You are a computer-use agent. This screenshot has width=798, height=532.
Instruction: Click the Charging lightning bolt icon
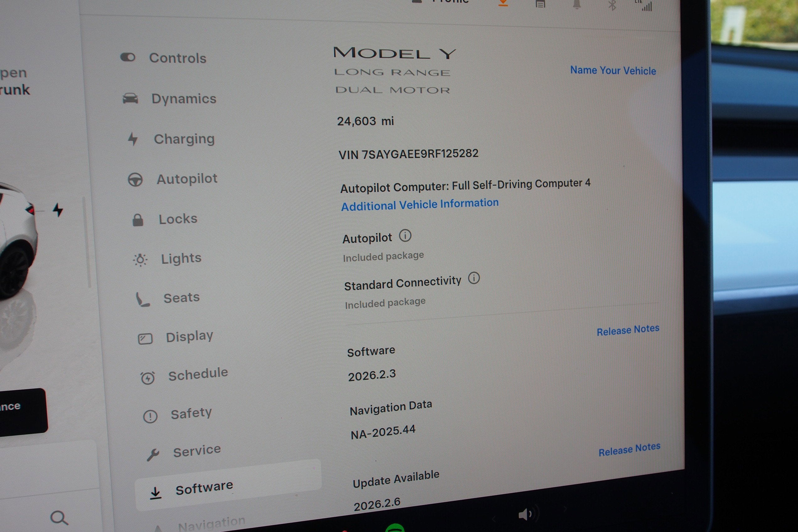point(133,139)
